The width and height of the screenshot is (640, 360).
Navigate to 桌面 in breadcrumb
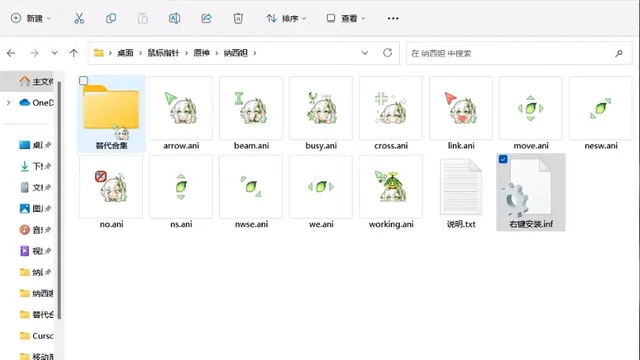pyautogui.click(x=125, y=53)
